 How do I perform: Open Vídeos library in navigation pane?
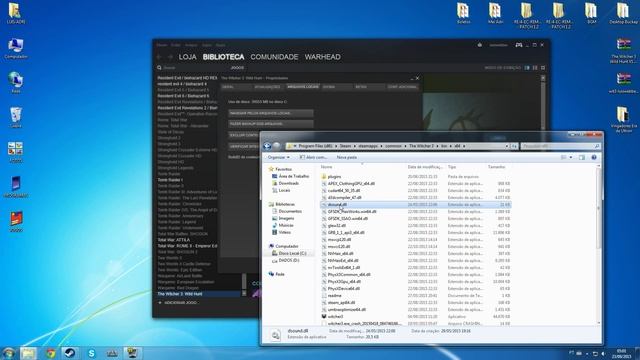(284, 232)
